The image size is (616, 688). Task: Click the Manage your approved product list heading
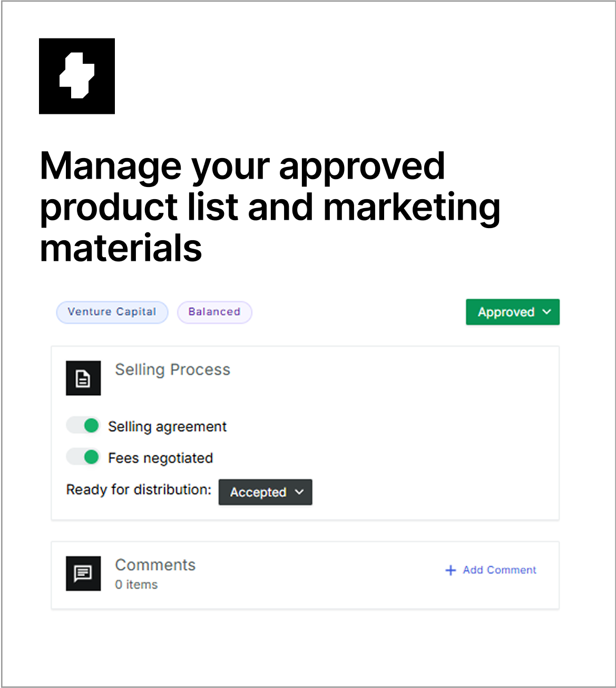pos(270,207)
